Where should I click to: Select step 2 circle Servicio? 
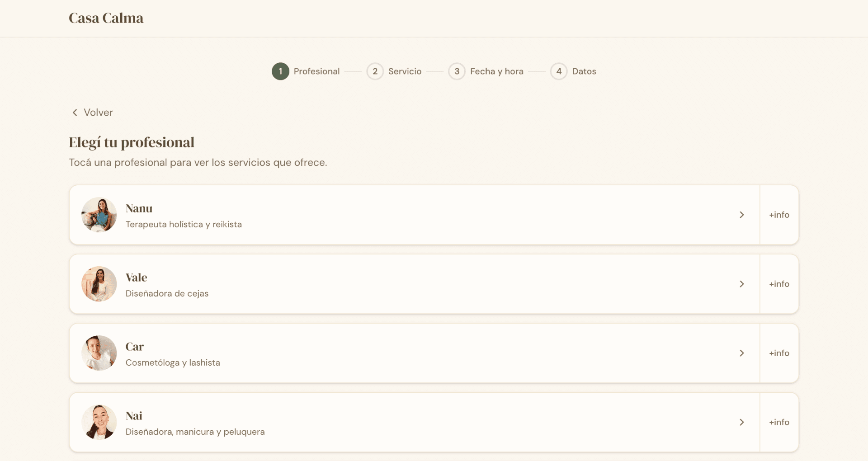pos(375,71)
